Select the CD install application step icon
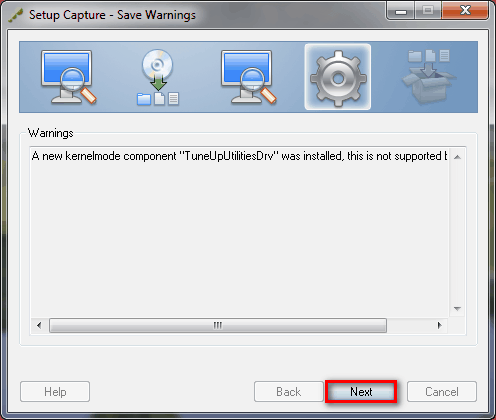 158,77
